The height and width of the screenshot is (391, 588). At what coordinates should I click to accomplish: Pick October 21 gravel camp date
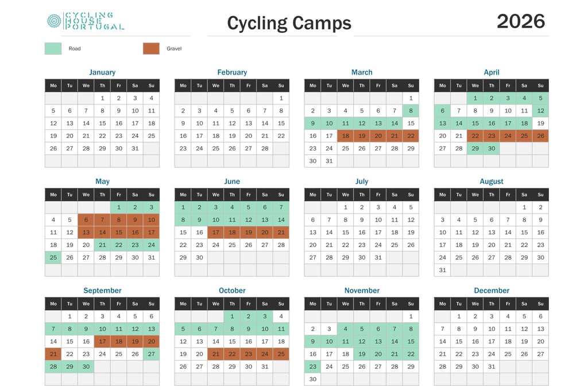216,354
